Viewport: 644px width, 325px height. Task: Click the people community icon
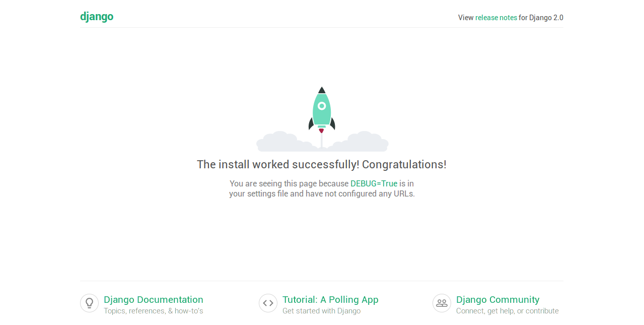coord(442,303)
